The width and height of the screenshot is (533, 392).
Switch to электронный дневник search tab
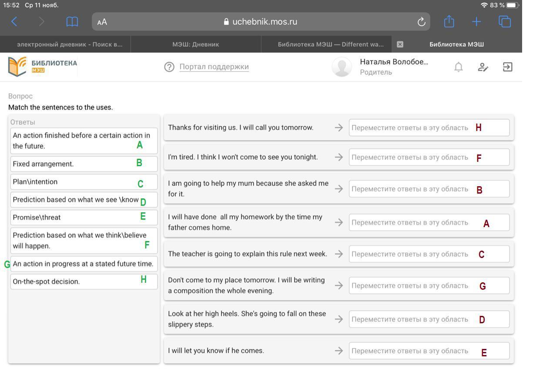69,44
